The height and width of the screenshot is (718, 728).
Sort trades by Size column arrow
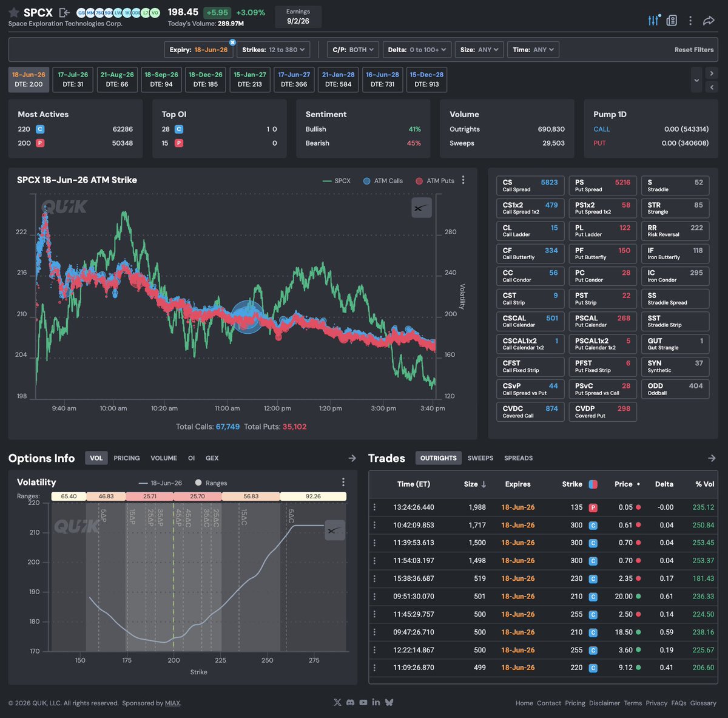coord(484,484)
